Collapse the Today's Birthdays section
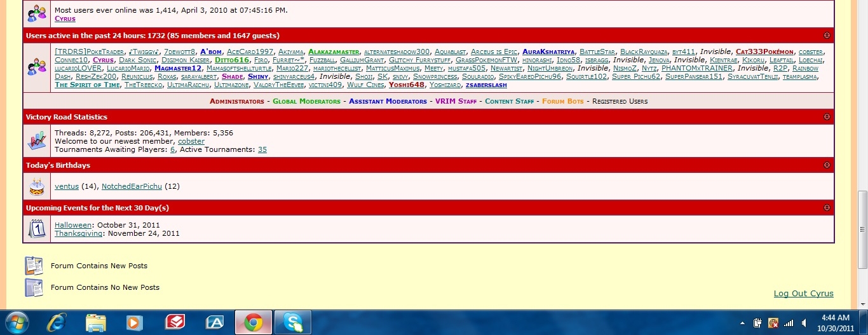868x335 pixels. tap(827, 165)
